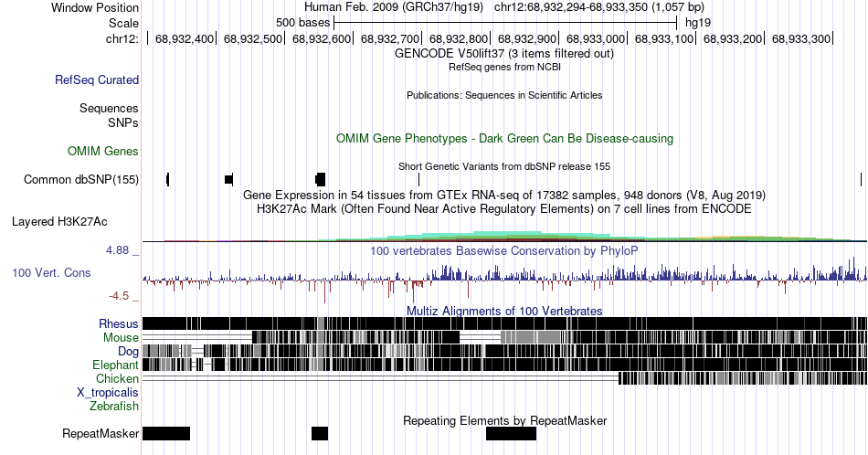Click the H3K27Ac layered signal peak
The height and width of the screenshot is (455, 868).
tap(505, 237)
